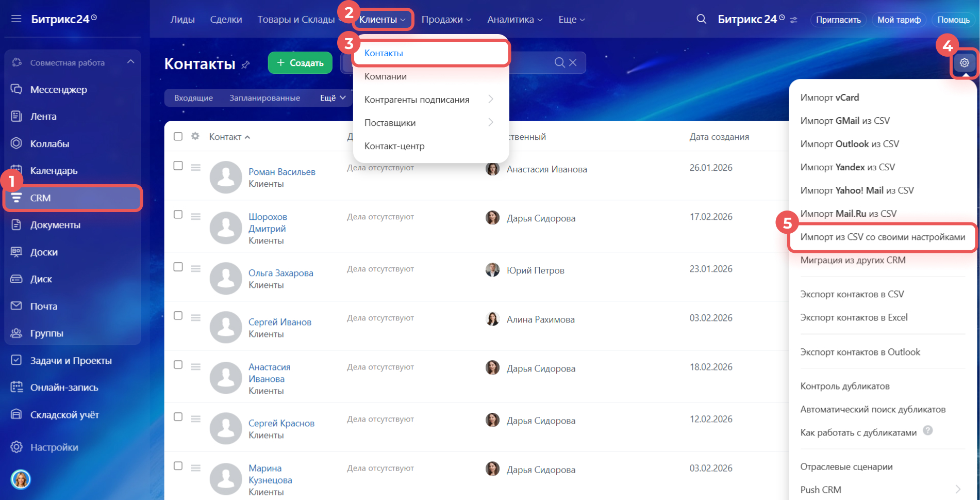Select all contacts with header checkbox

[x=178, y=136]
